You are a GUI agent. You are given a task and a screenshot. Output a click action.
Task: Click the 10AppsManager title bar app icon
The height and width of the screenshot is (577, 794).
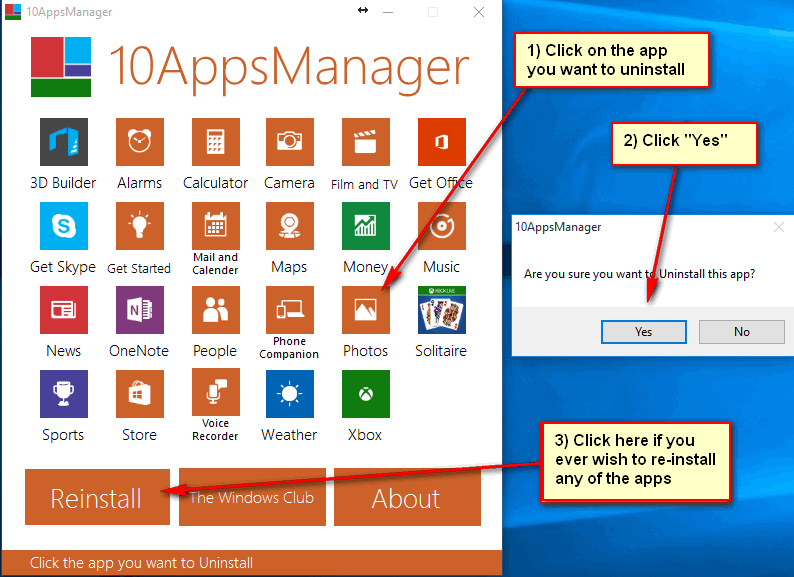[13, 12]
